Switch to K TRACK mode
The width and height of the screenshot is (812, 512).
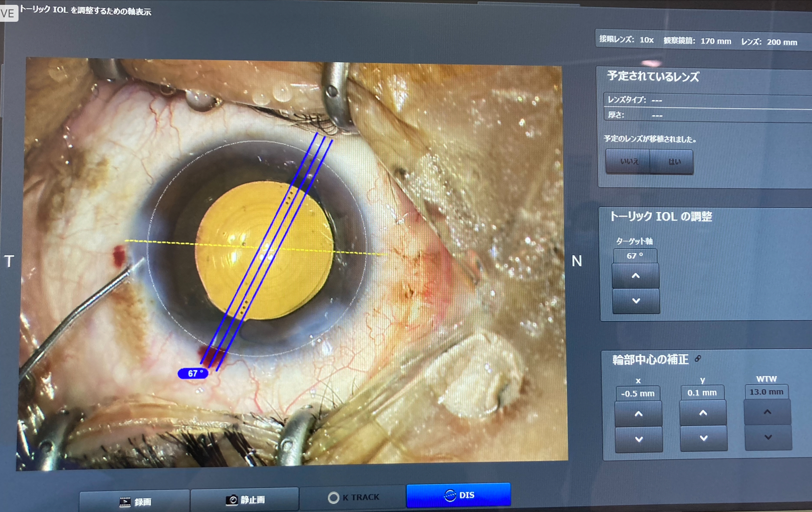point(353,497)
